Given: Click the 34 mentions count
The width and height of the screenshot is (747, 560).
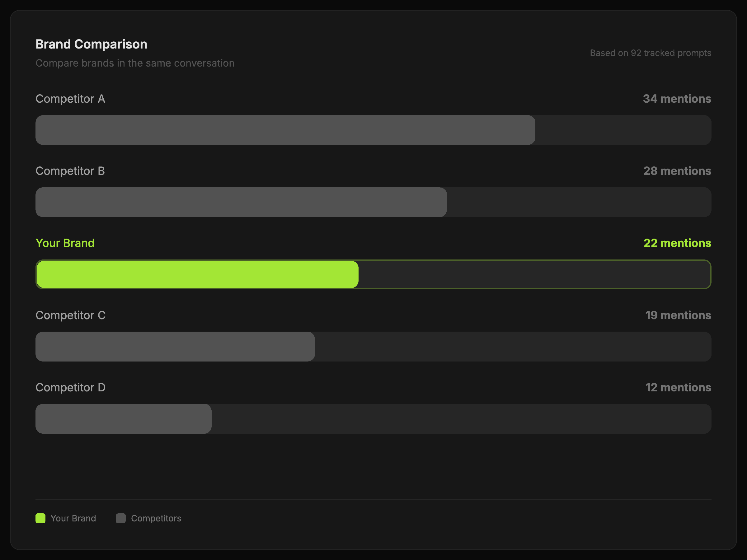Looking at the screenshot, I should [x=677, y=99].
